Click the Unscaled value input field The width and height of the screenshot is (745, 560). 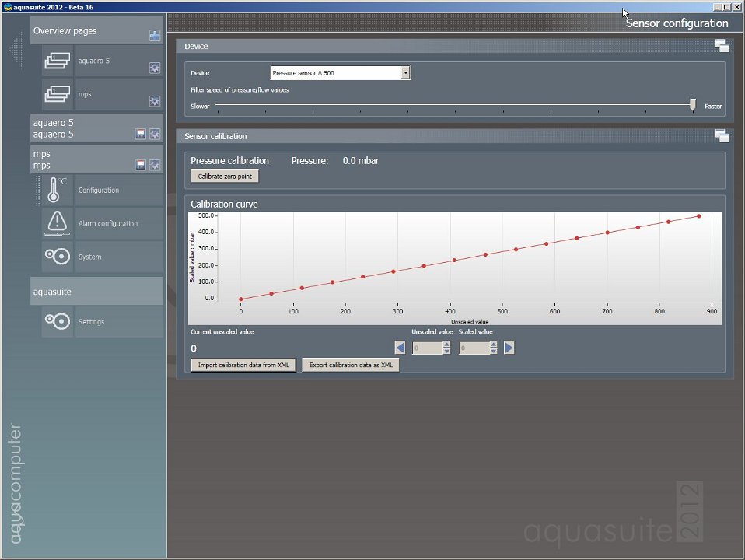coord(427,348)
